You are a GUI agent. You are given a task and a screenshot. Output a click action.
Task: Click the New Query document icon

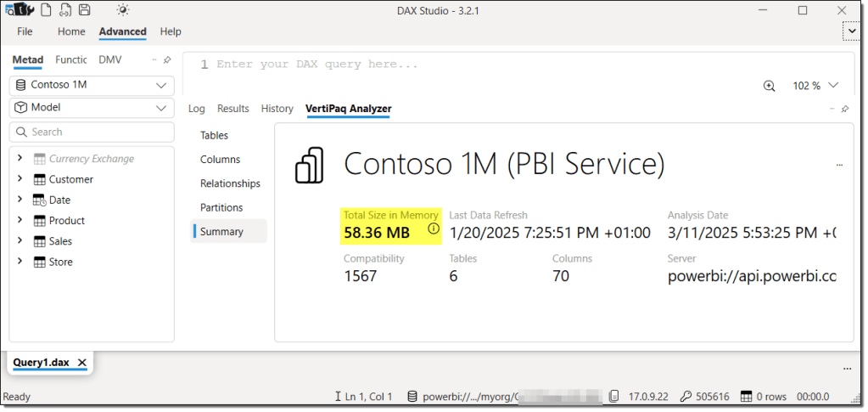click(44, 10)
